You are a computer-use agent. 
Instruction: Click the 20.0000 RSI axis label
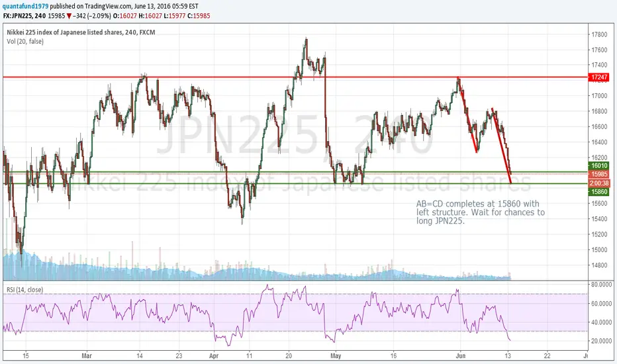coord(601,341)
